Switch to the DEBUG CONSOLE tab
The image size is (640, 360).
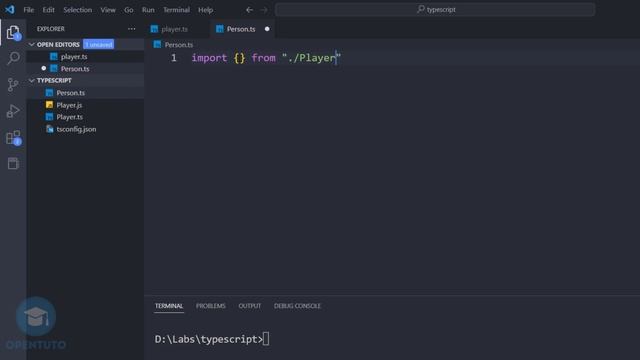(297, 306)
